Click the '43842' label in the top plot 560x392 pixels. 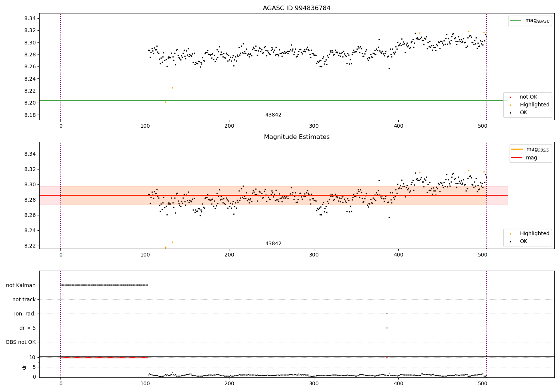[x=273, y=115]
